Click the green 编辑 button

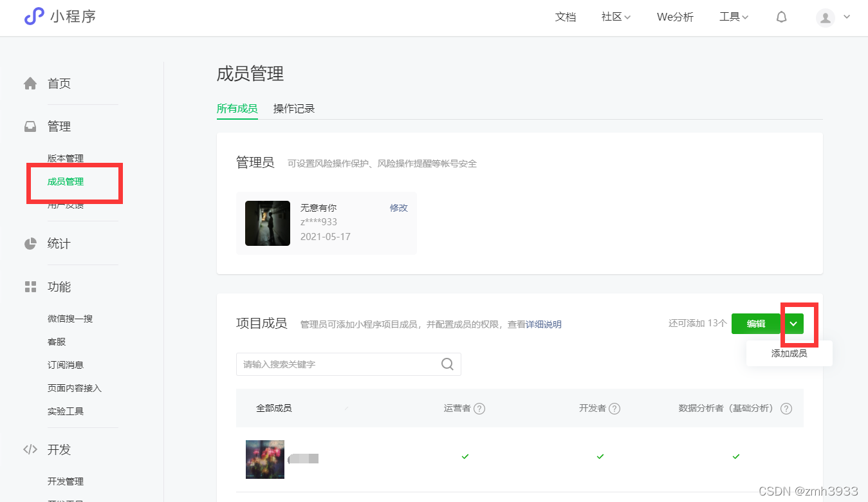(757, 324)
